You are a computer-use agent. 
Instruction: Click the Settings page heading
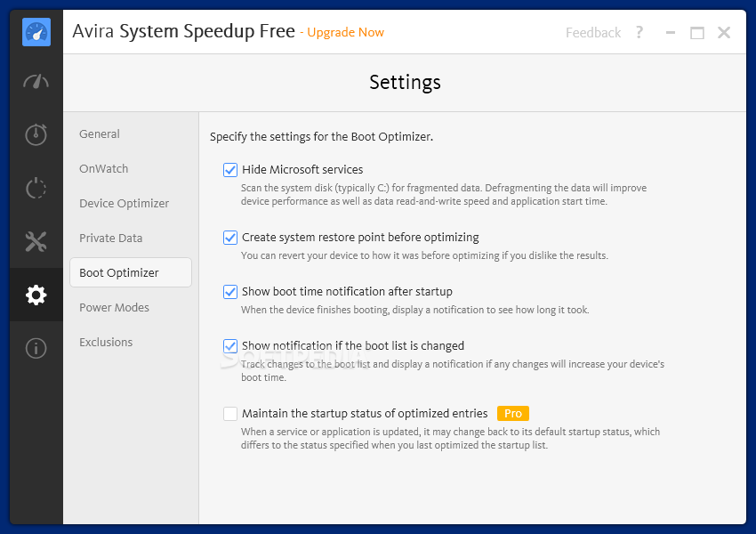(405, 82)
